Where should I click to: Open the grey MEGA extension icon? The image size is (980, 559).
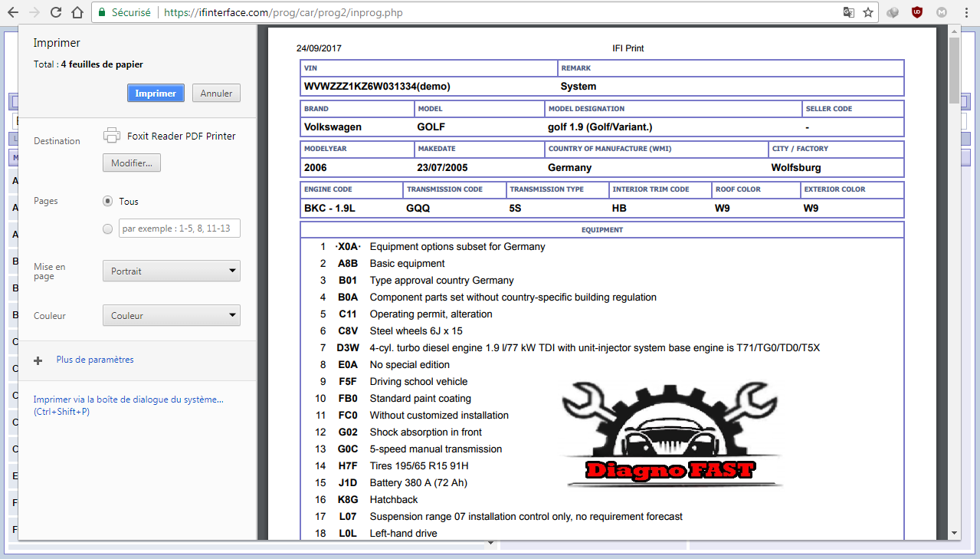pyautogui.click(x=942, y=12)
